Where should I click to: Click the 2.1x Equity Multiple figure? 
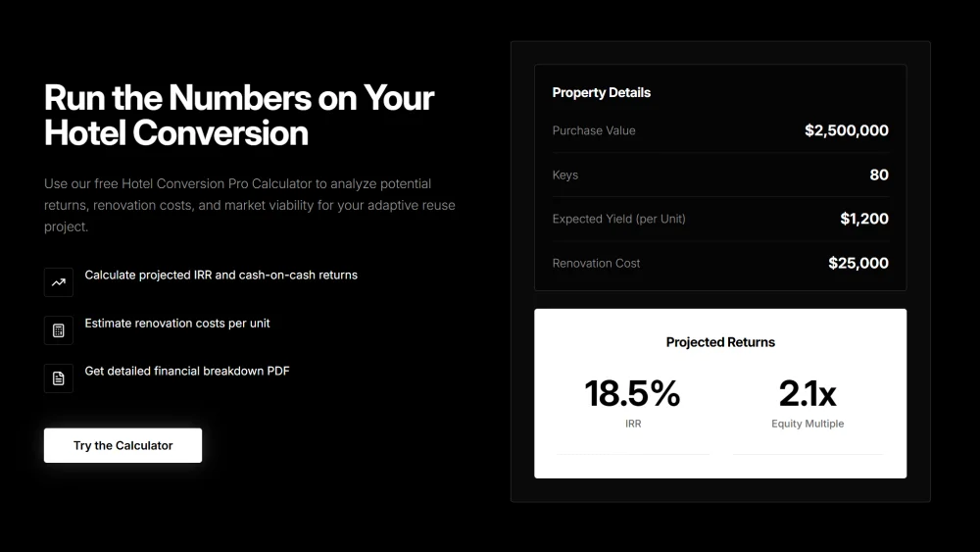[x=807, y=393]
